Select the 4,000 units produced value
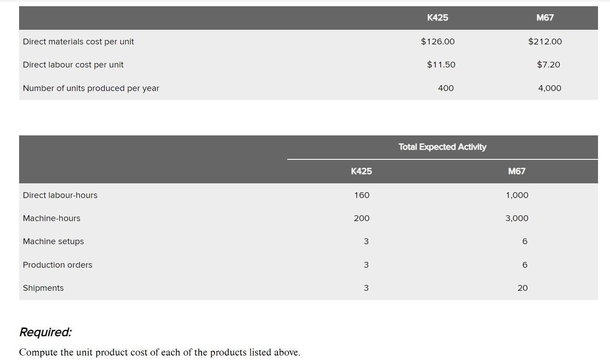Screen dimensions: 610x364 [550, 88]
